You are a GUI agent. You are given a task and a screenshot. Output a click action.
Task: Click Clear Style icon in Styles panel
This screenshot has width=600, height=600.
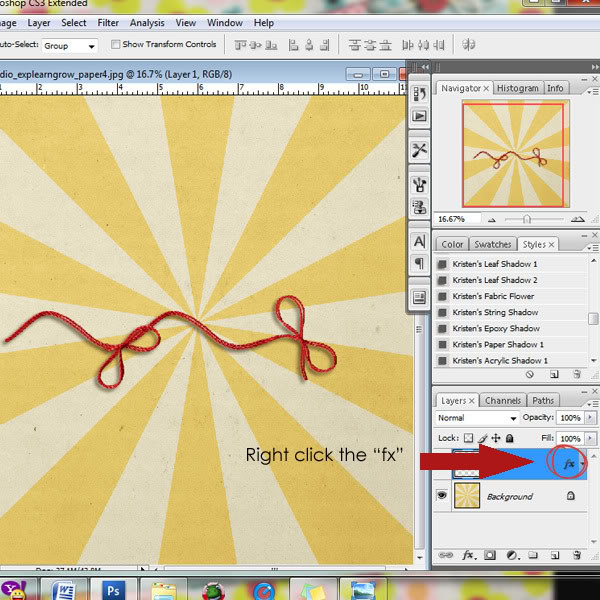click(x=530, y=374)
